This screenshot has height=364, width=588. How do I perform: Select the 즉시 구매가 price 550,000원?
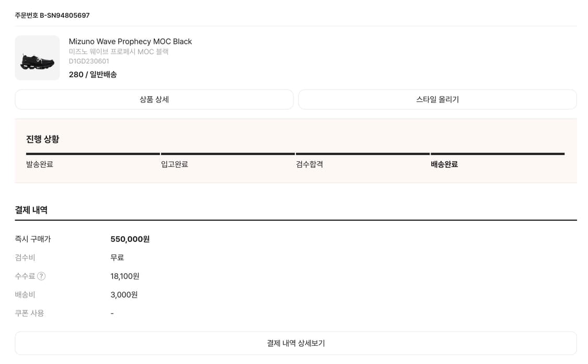click(130, 239)
